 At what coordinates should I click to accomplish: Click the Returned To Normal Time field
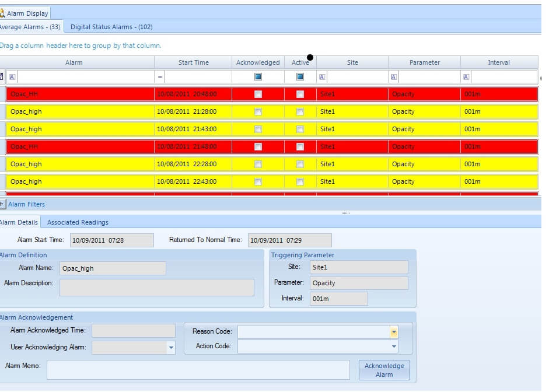289,240
